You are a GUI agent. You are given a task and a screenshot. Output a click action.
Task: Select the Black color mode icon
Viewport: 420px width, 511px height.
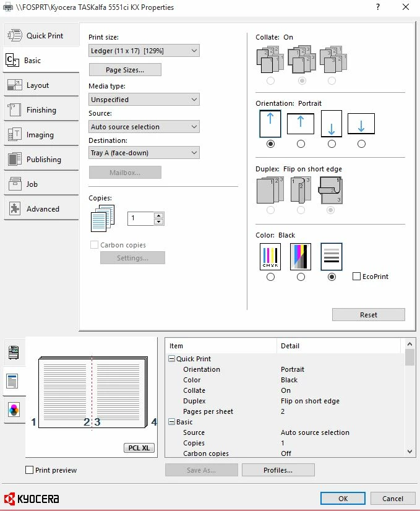332,257
